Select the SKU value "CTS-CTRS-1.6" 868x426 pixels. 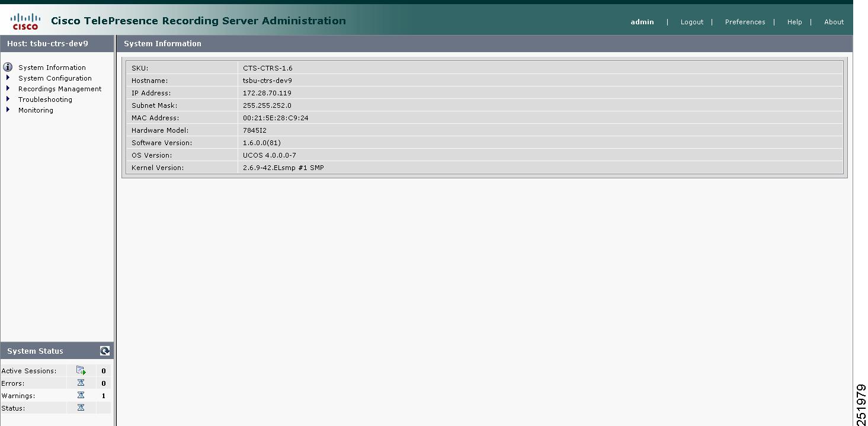(x=268, y=68)
